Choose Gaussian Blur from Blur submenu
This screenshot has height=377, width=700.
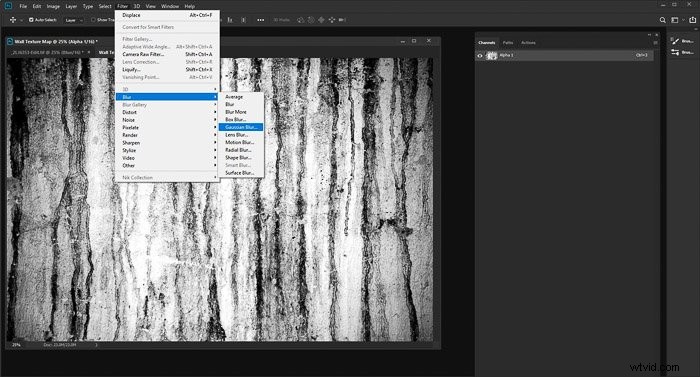pos(241,127)
